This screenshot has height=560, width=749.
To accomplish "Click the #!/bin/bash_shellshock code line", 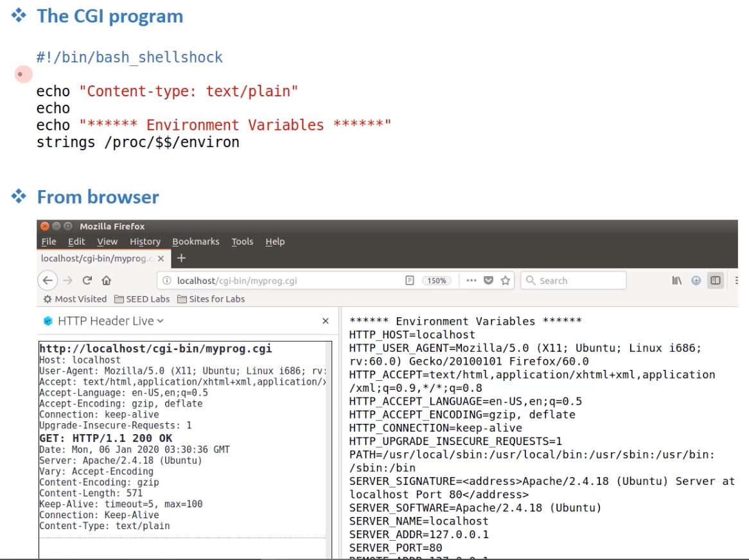I will pos(130,57).
